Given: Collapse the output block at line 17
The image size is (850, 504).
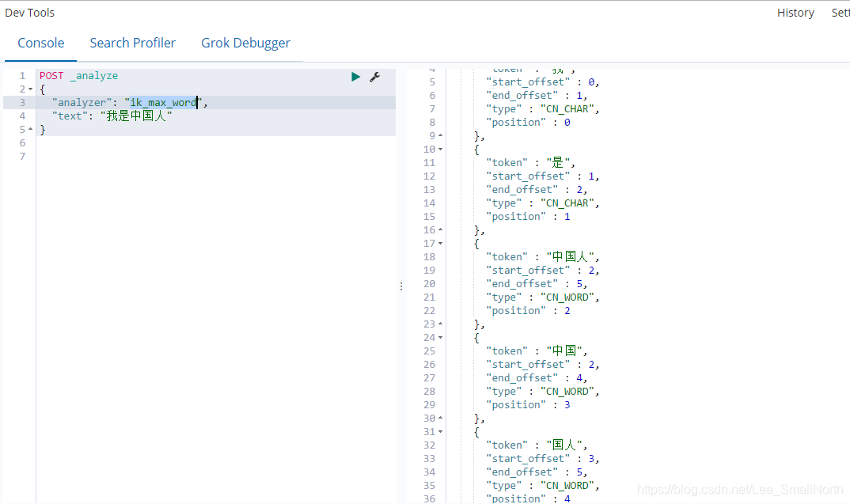Looking at the screenshot, I should [440, 244].
